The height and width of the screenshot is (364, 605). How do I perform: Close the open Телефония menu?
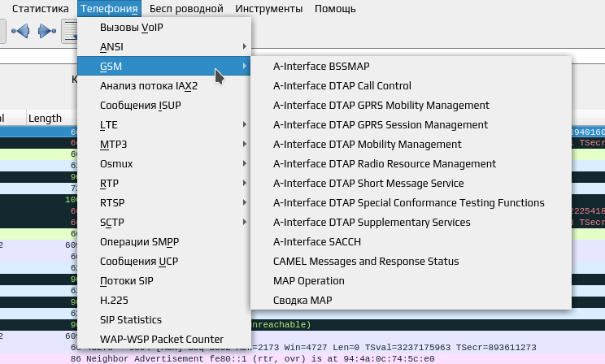click(109, 8)
